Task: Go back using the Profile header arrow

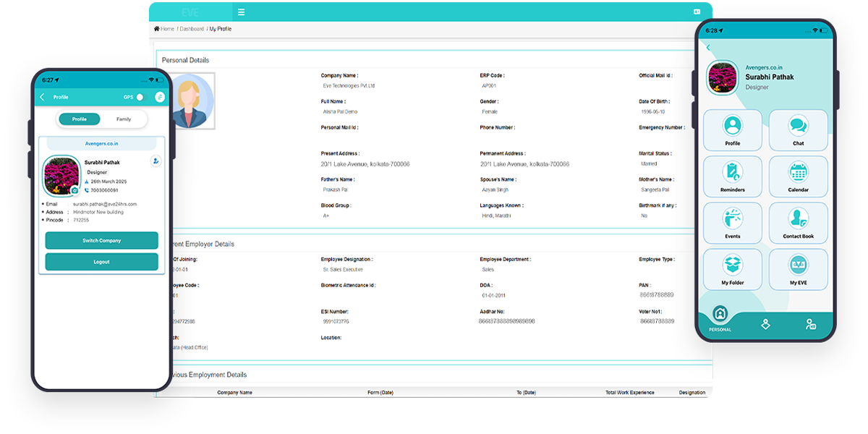Action: pyautogui.click(x=42, y=97)
